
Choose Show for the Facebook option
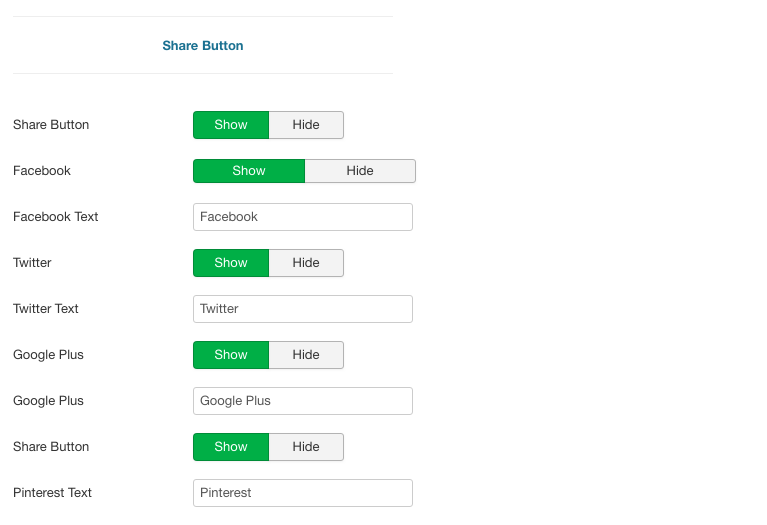pos(249,171)
